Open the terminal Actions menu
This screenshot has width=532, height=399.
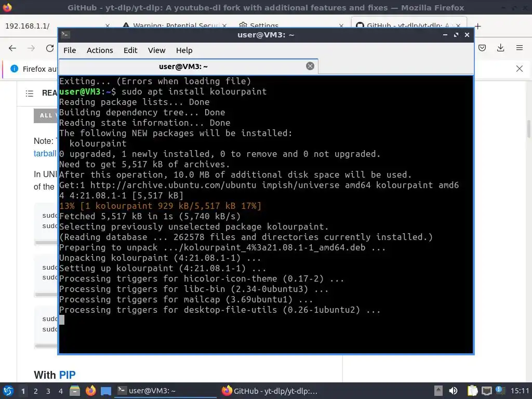100,50
